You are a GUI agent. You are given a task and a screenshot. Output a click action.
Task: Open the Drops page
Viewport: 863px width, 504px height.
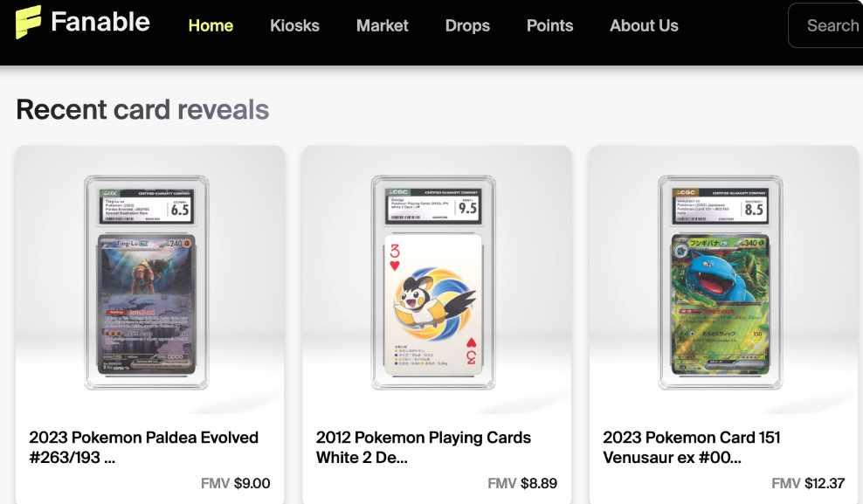coord(467,25)
